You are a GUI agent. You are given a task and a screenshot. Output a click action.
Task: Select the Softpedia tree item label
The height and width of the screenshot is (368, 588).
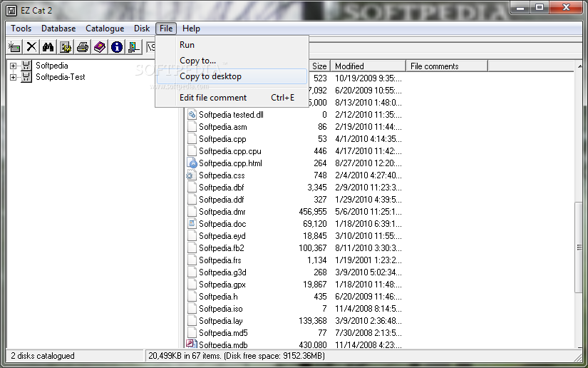pyautogui.click(x=52, y=66)
